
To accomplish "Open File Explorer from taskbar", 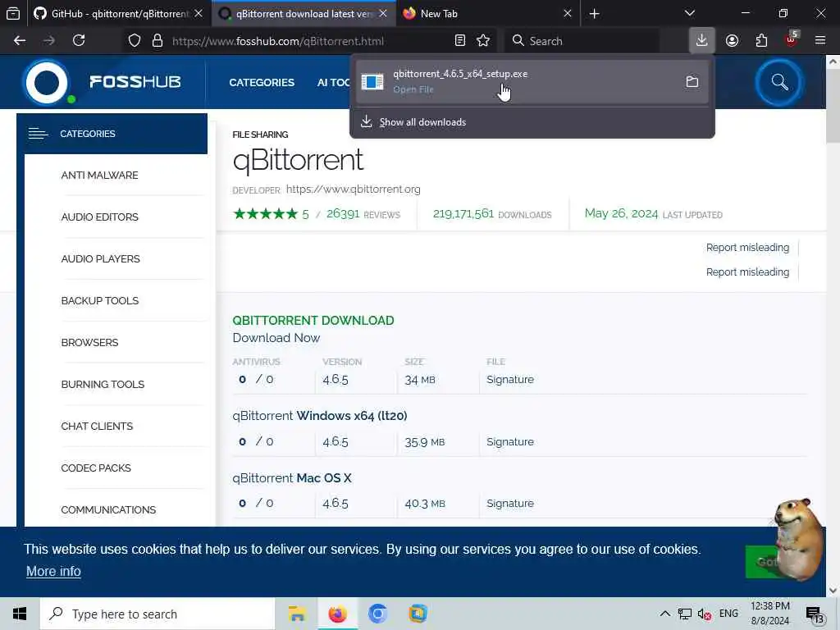I will pos(297,614).
